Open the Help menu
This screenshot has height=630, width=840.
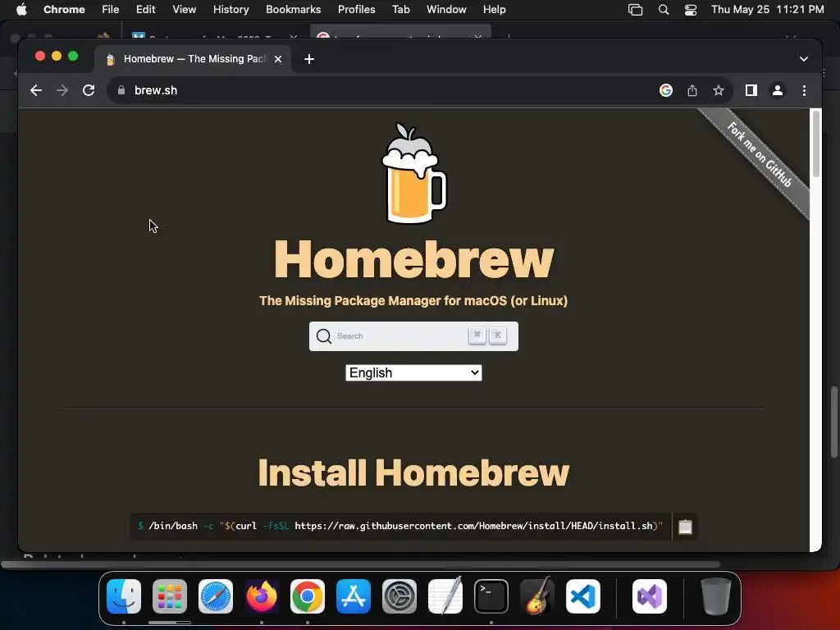pos(494,10)
